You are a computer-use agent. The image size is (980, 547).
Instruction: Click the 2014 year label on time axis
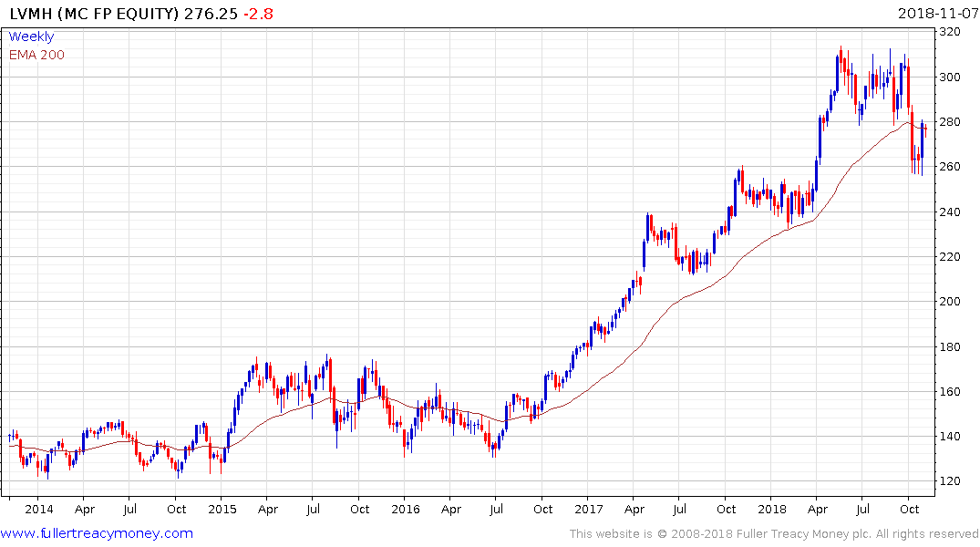39,509
